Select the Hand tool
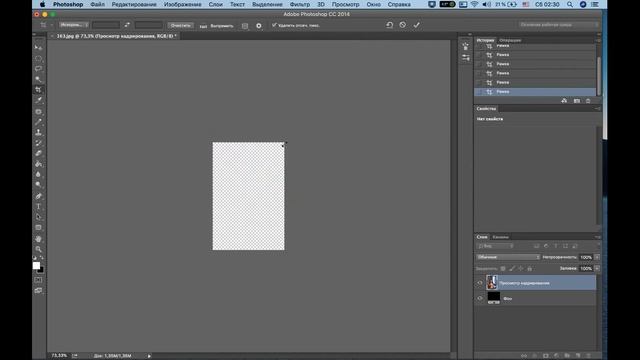Screen dimensions: 640x360 [x=38, y=239]
